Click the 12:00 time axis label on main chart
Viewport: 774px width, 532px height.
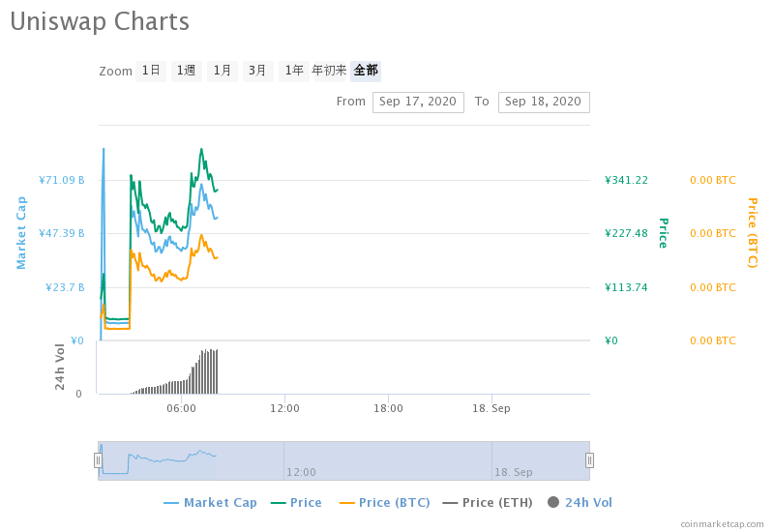click(x=284, y=408)
